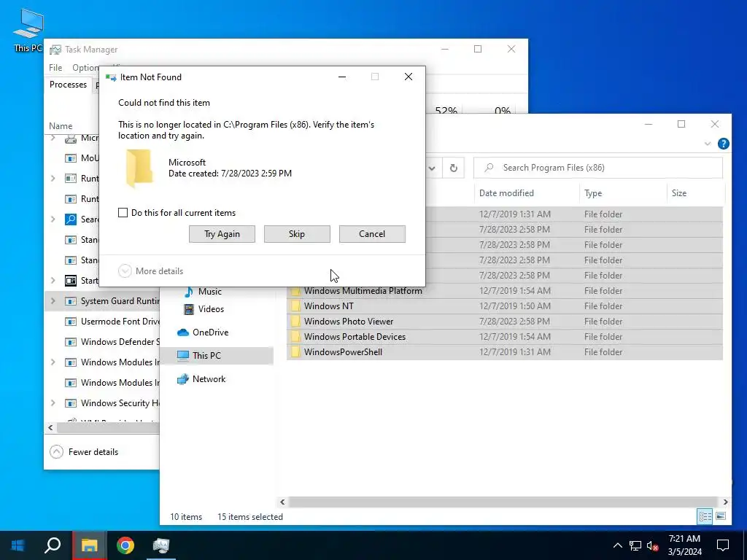
Task: Click Windows NT folder icon
Action: [x=295, y=306]
